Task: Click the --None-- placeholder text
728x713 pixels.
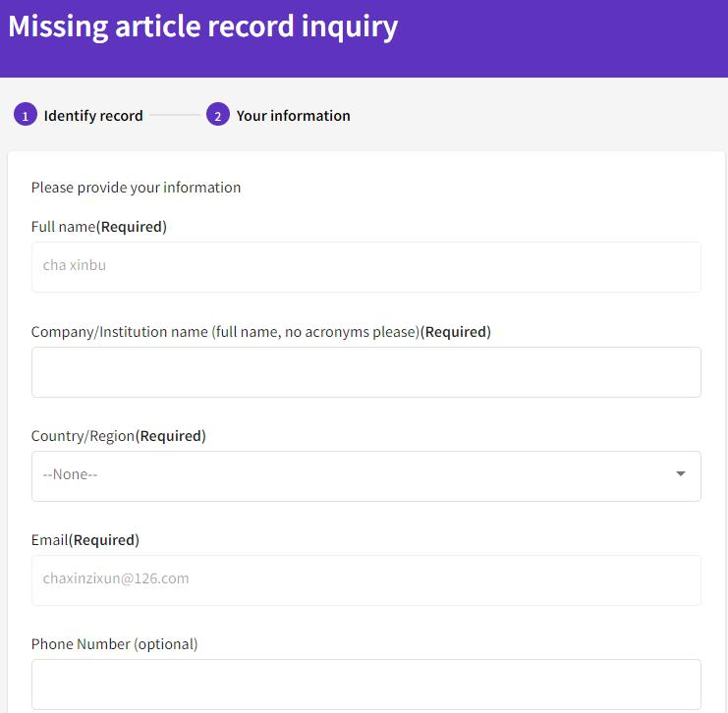Action: 71,474
